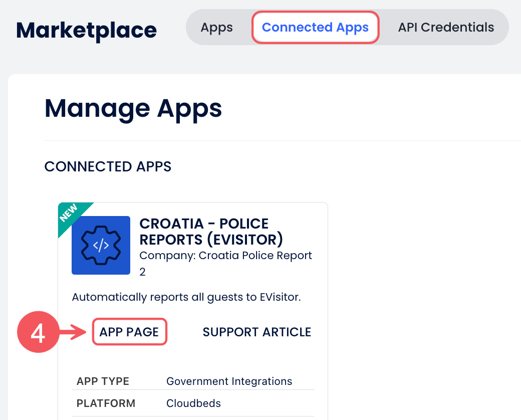The image size is (521, 420).
Task: Click the Company: Croatia Police Report 2 text
Action: 225,256
